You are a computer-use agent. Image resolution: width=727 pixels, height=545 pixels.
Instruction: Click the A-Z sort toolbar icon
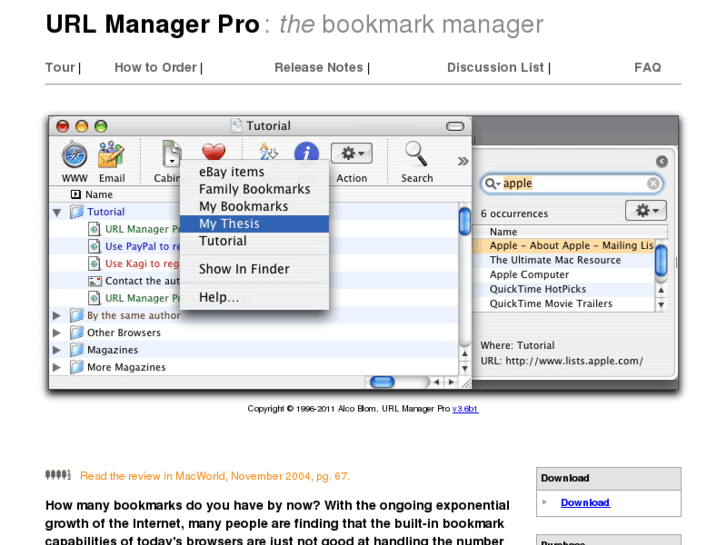[x=268, y=151]
